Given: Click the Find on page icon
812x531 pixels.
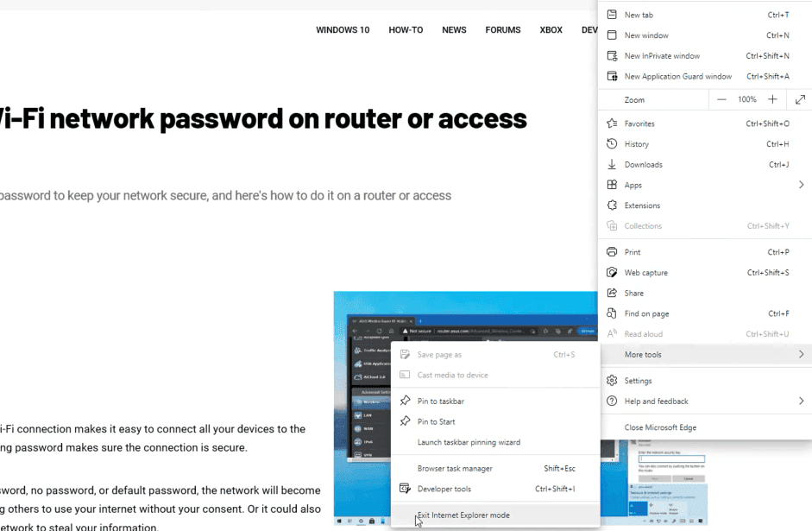Looking at the screenshot, I should (612, 313).
